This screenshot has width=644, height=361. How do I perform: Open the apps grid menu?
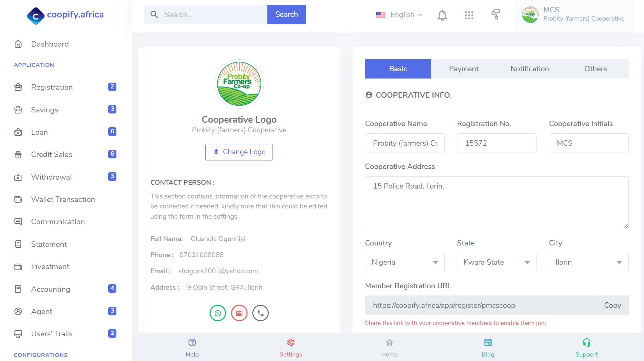pos(469,15)
